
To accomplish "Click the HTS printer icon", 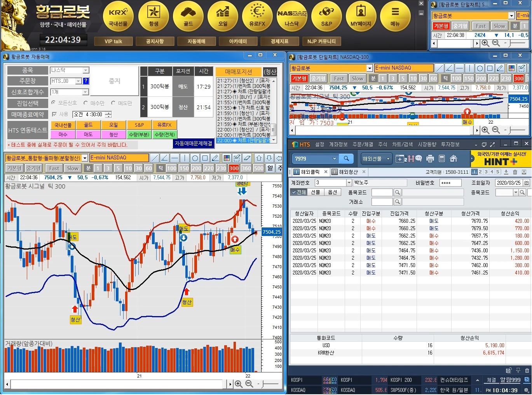I will point(430,159).
